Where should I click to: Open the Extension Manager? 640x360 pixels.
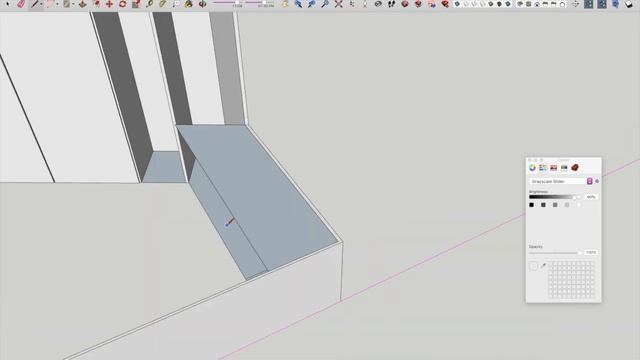click(x=445, y=4)
